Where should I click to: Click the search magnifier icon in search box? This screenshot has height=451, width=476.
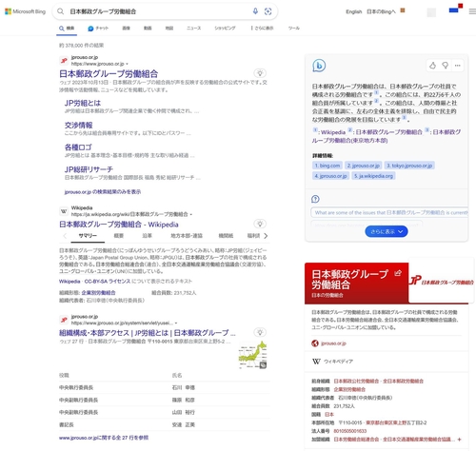[60, 11]
